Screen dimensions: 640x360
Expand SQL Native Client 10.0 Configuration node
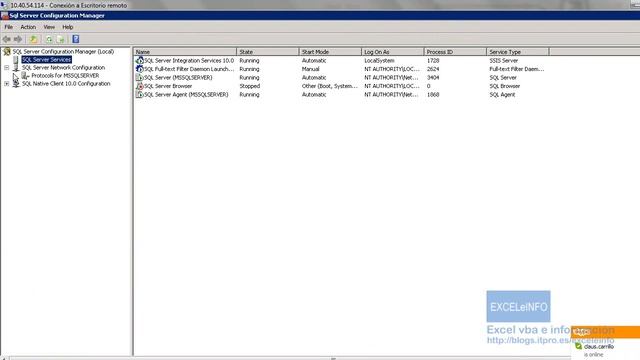click(7, 84)
